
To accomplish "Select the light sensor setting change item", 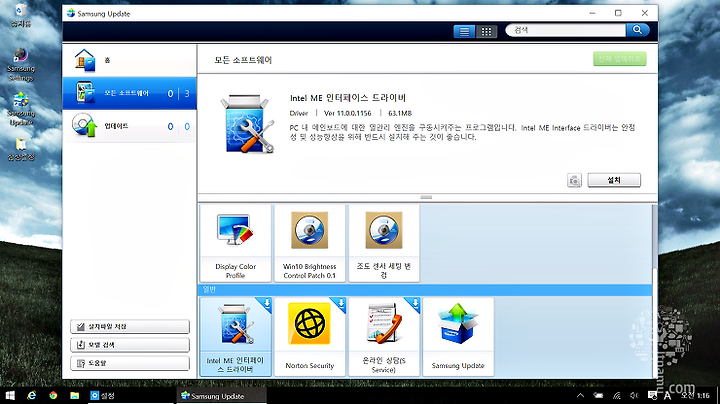I will click(x=384, y=243).
